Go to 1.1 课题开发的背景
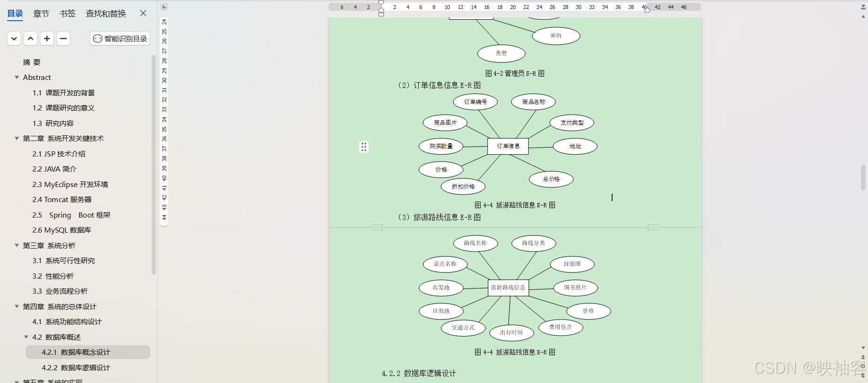This screenshot has width=868, height=383. click(x=63, y=93)
